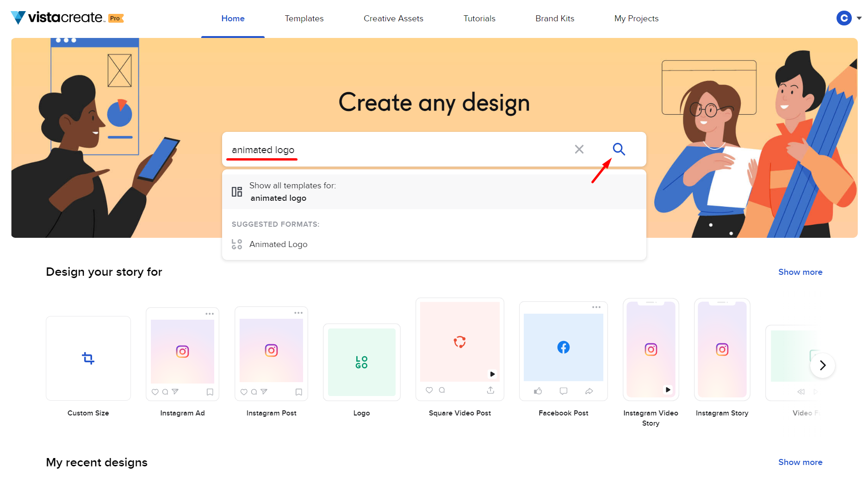This screenshot has width=868, height=477.
Task: Open the user avatar C icon
Action: tap(844, 18)
